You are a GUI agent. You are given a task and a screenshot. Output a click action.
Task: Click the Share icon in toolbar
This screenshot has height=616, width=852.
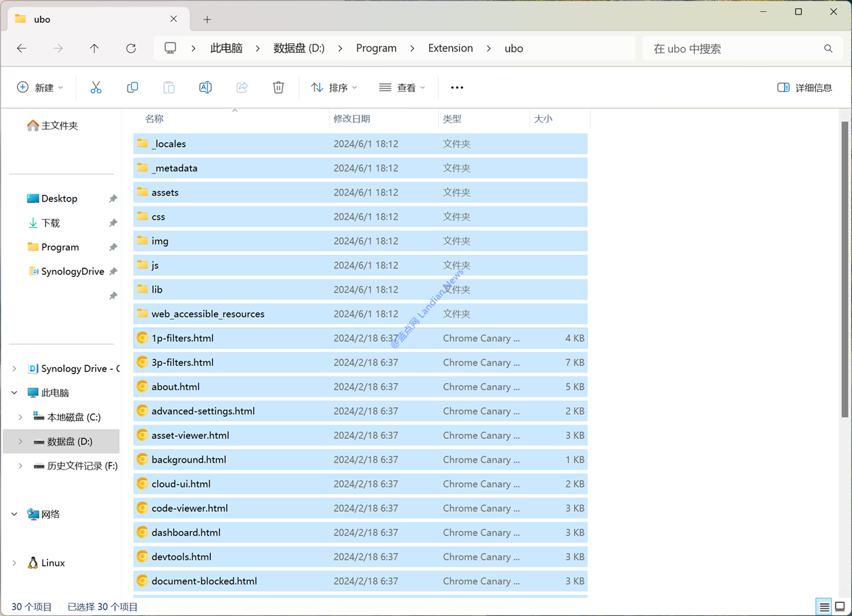tap(242, 87)
